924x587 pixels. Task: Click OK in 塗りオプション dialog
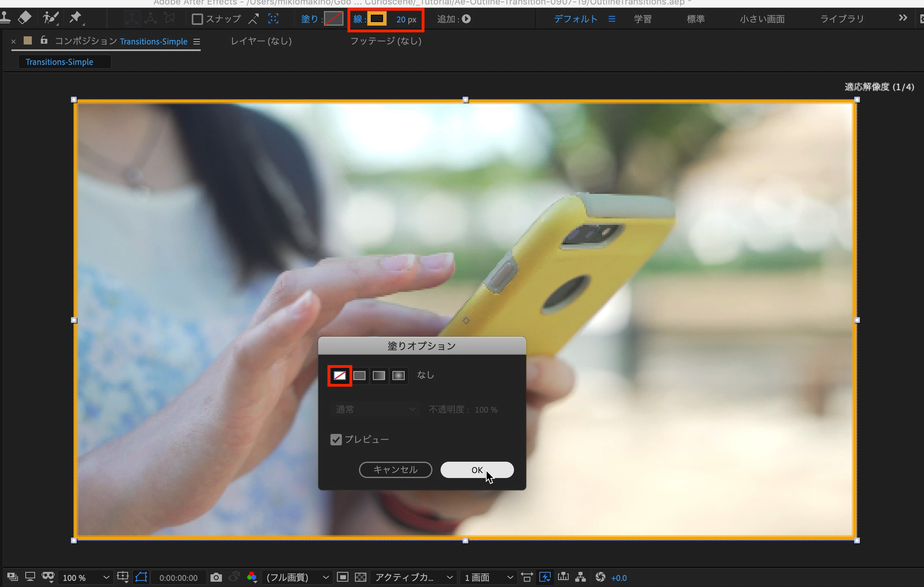476,470
